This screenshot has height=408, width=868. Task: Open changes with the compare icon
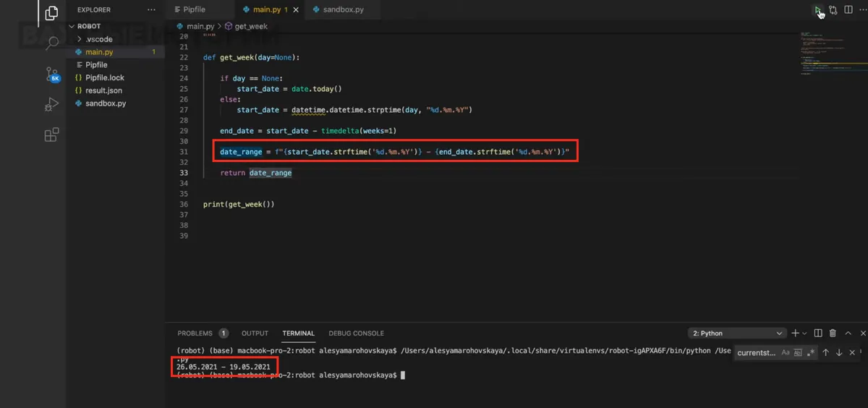(x=833, y=10)
